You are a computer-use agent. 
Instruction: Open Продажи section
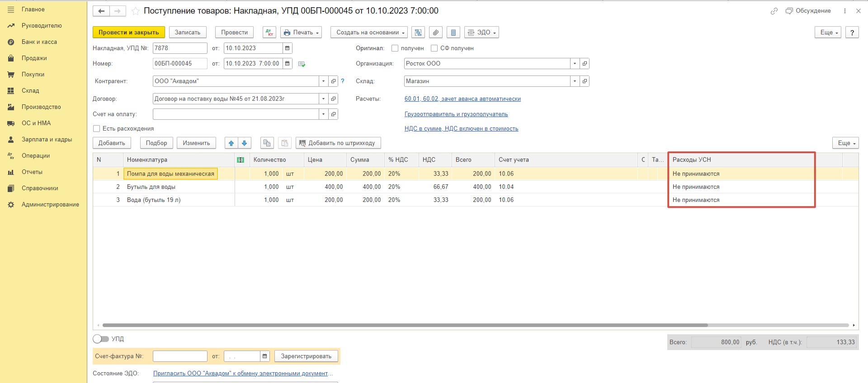[x=34, y=58]
